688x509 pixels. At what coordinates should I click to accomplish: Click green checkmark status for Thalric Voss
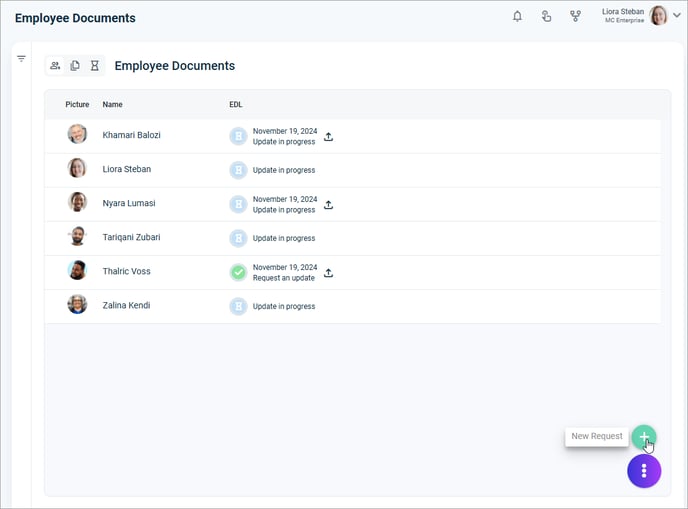(x=238, y=272)
